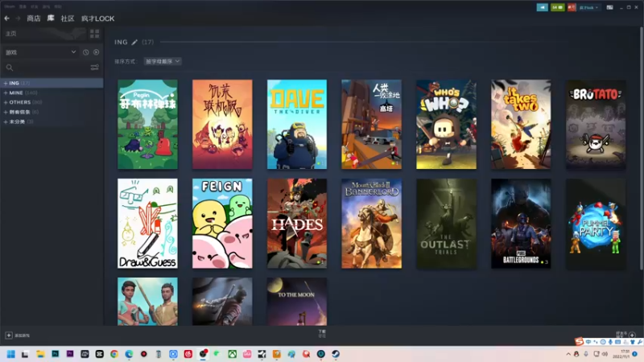This screenshot has width=644, height=362.
Task: Open the 饥荒联机版 game cover
Action: point(222,125)
